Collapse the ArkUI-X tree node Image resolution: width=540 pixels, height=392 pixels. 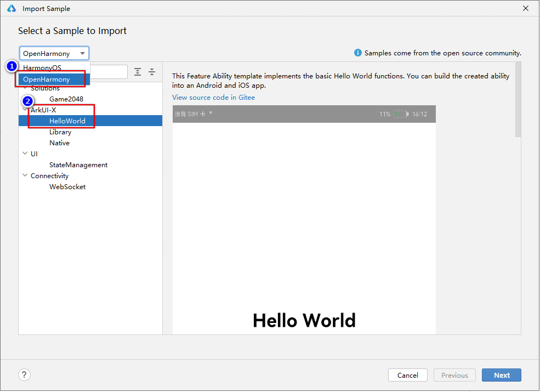click(25, 110)
